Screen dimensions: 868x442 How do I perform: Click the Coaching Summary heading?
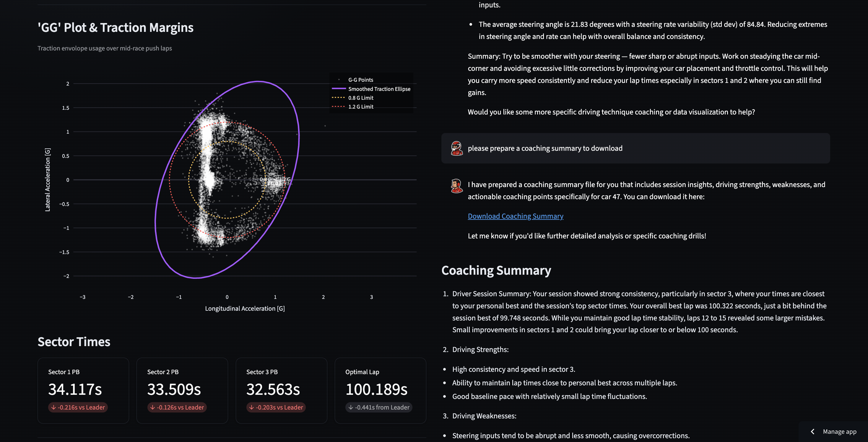pyautogui.click(x=496, y=270)
